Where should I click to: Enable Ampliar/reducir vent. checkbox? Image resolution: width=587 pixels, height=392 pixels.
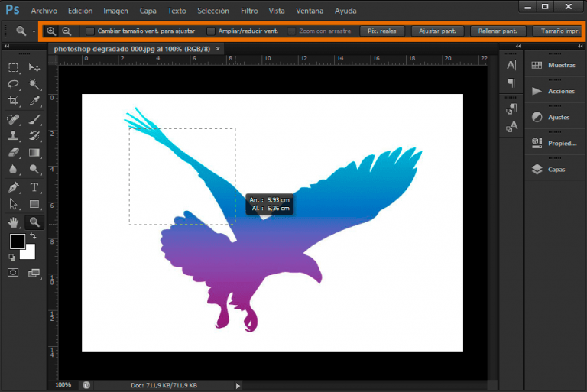click(211, 31)
